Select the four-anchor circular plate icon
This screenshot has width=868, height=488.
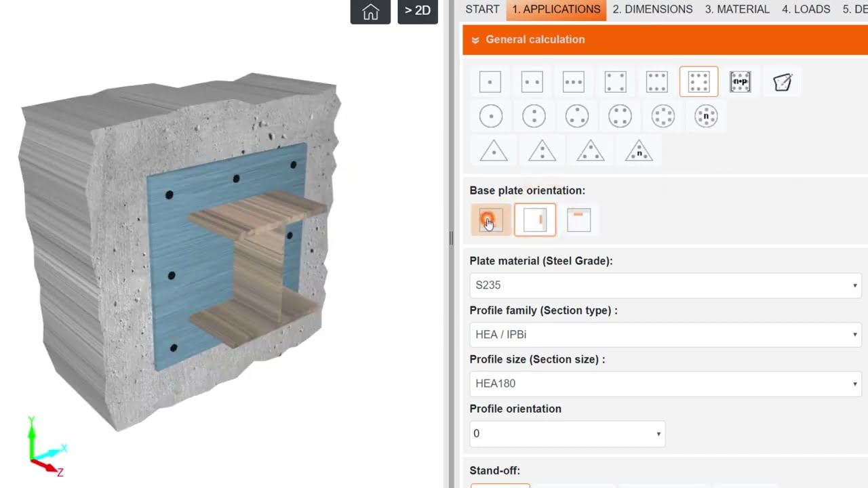click(620, 116)
